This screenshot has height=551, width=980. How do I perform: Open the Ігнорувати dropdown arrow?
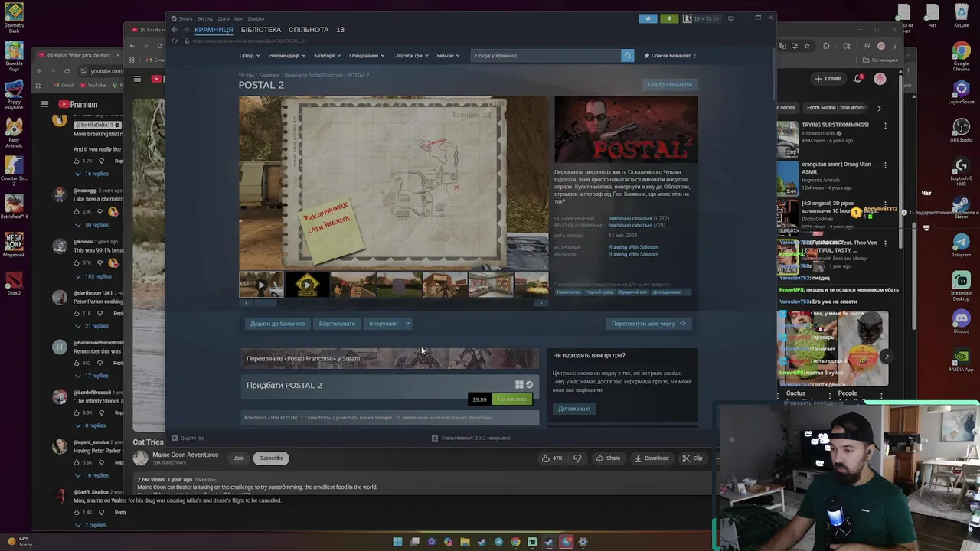[x=408, y=324]
